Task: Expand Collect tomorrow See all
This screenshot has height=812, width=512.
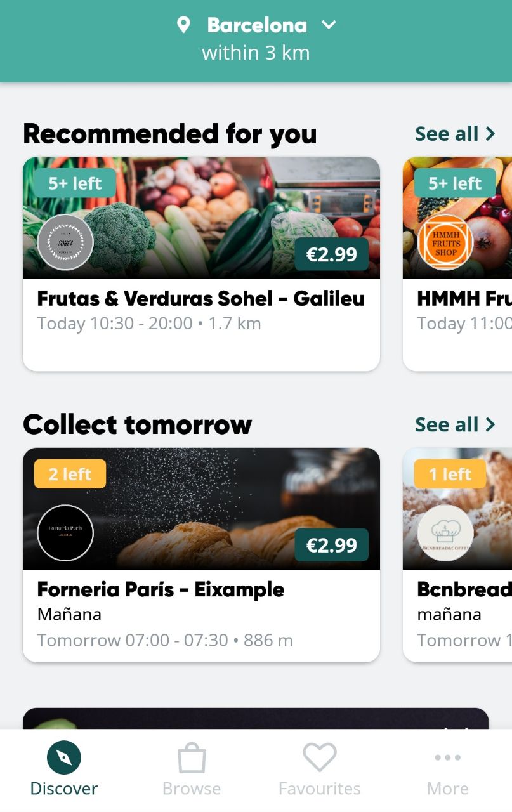Action: (x=454, y=424)
